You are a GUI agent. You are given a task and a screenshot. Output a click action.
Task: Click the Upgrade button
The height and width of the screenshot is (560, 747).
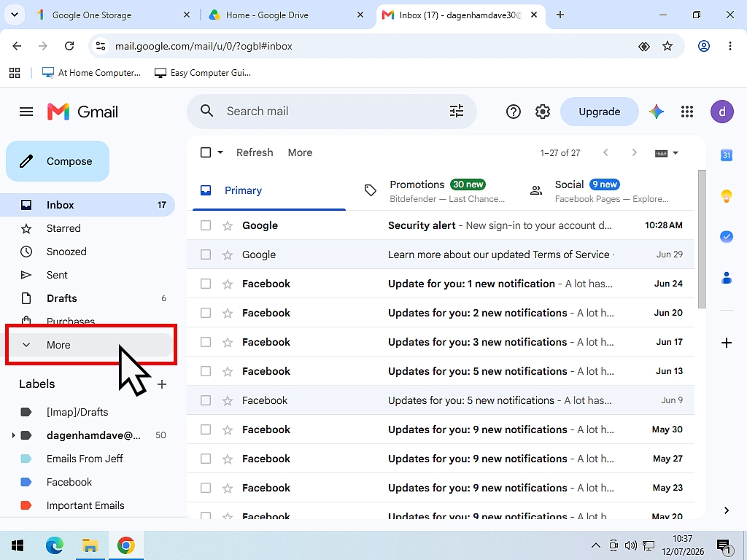coord(600,112)
